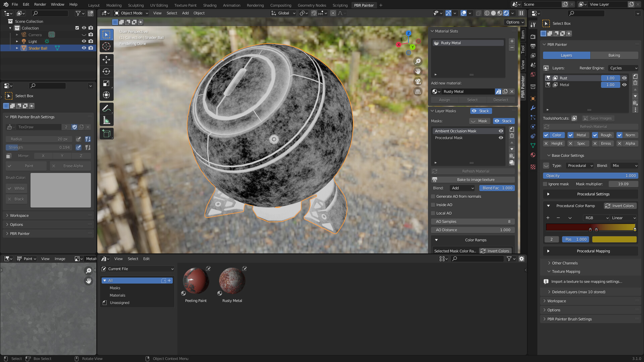Click the Mirror X axis icon
This screenshot has height=362, width=644.
(x=43, y=156)
